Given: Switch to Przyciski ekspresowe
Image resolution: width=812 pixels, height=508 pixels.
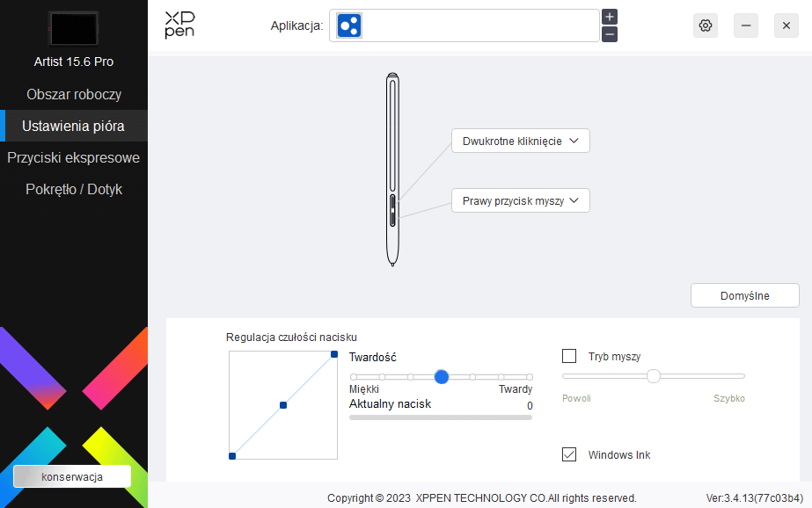Looking at the screenshot, I should [74, 157].
